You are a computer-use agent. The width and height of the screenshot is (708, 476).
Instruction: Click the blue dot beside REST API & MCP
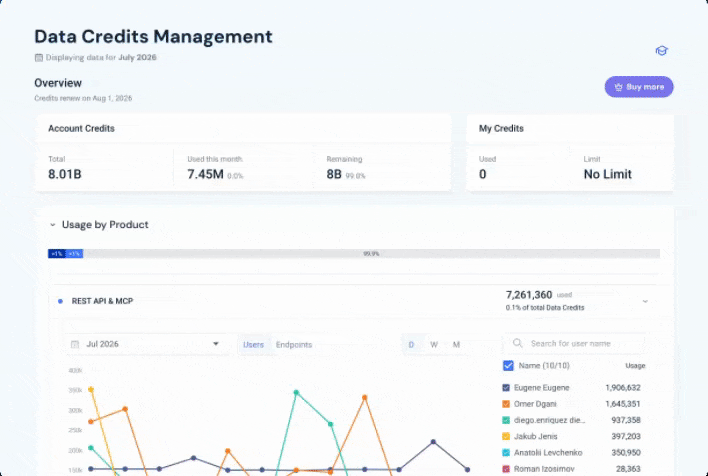(61, 301)
